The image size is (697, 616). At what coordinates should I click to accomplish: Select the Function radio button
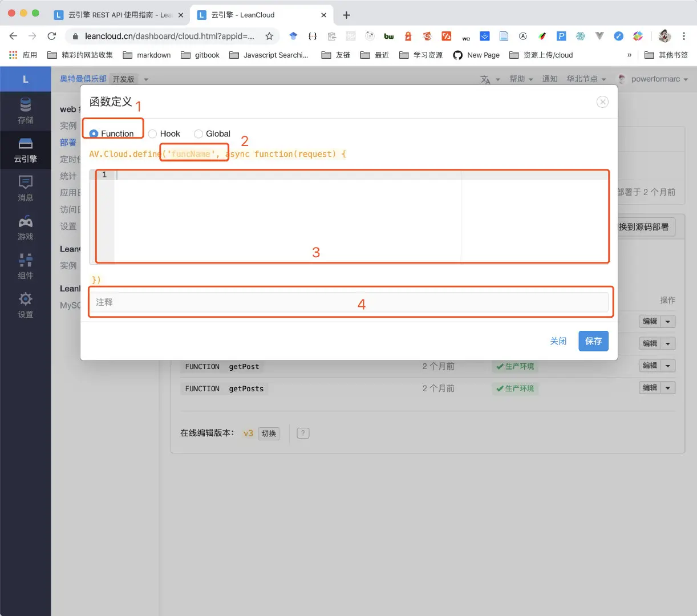[94, 134]
